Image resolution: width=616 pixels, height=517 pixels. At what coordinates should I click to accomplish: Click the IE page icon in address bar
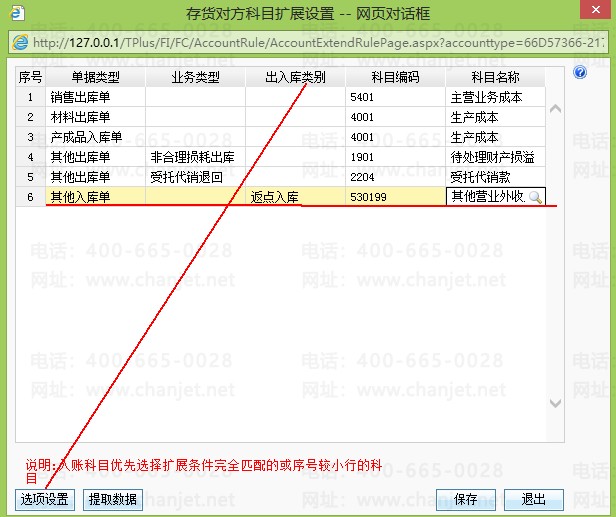20,42
